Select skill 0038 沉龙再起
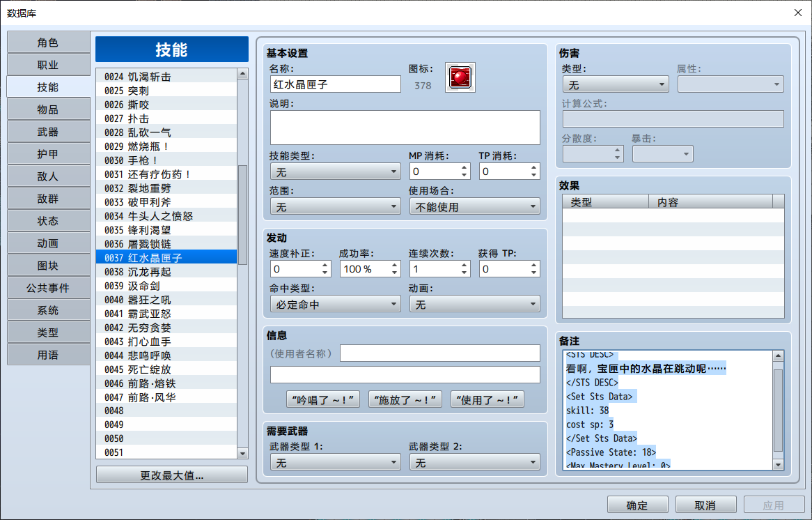Viewport: 812px width, 520px height. (x=166, y=272)
